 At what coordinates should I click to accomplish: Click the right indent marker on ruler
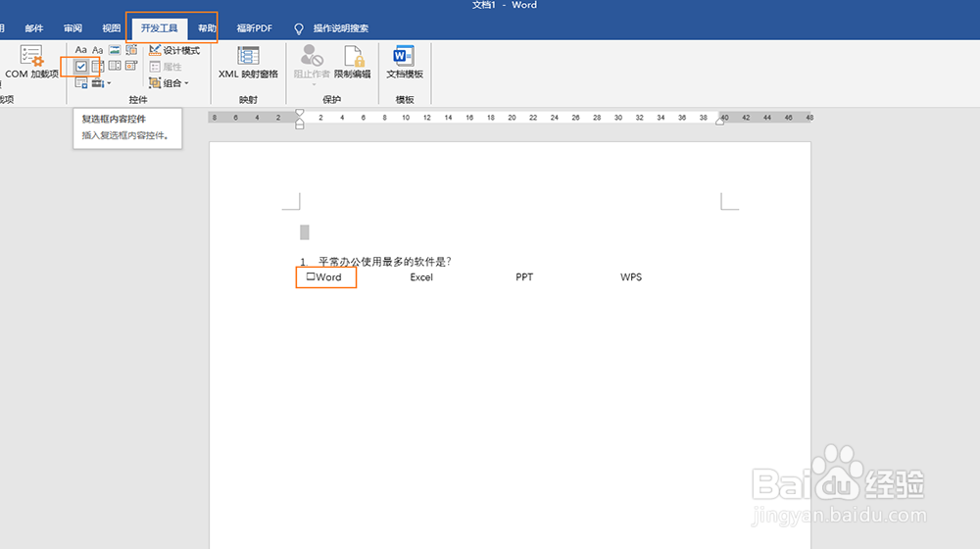click(720, 121)
